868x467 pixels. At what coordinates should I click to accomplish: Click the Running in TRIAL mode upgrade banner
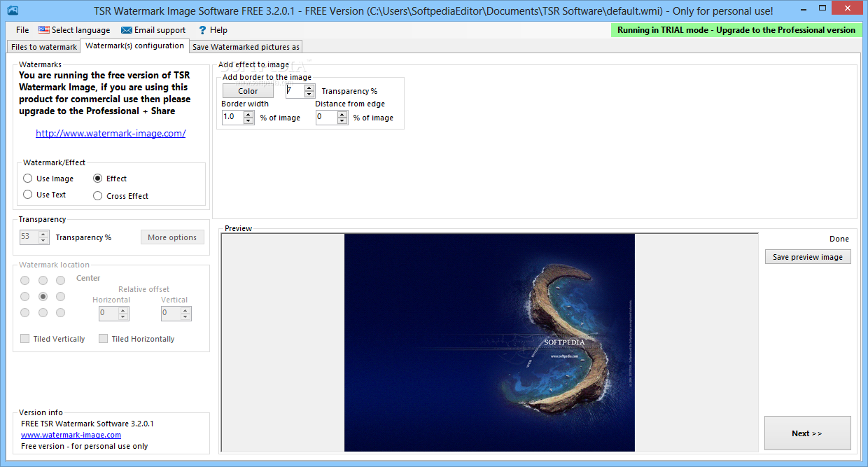(736, 30)
